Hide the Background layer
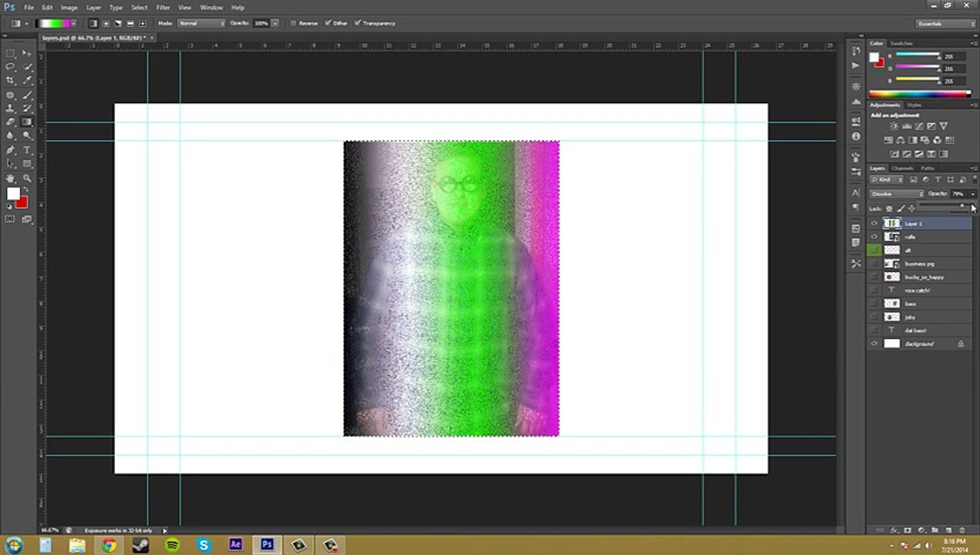This screenshot has height=555, width=980. (x=874, y=344)
